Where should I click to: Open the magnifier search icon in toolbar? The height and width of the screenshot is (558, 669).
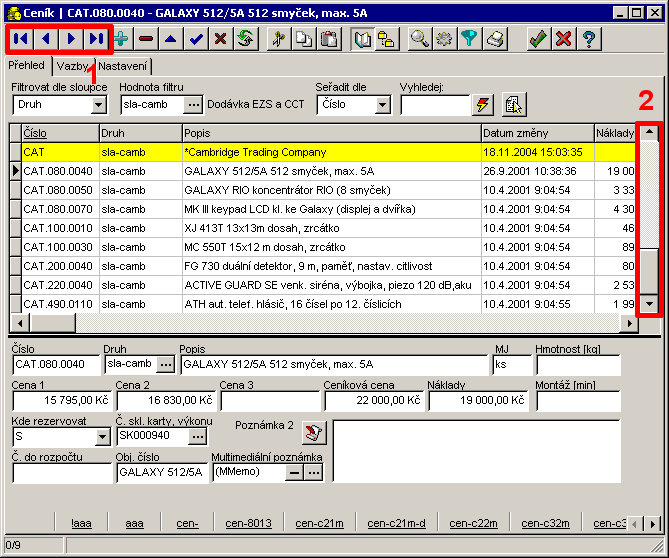pyautogui.click(x=421, y=39)
